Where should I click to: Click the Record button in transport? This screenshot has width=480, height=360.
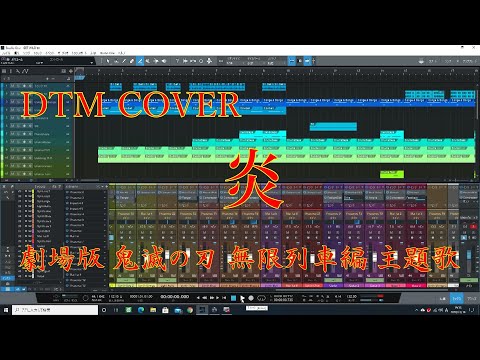pos(251,298)
